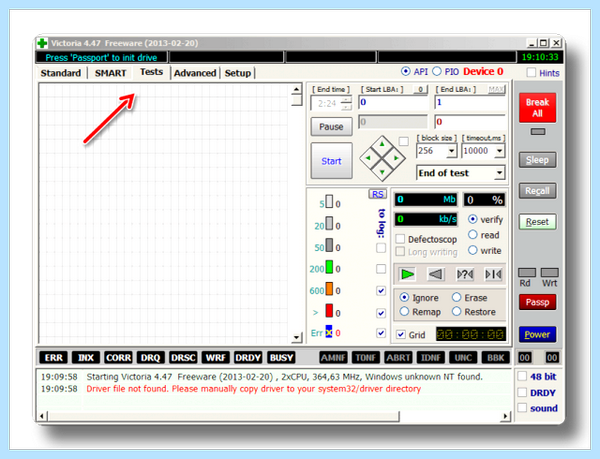
Task: Click the red Passp button
Action: 537,302
